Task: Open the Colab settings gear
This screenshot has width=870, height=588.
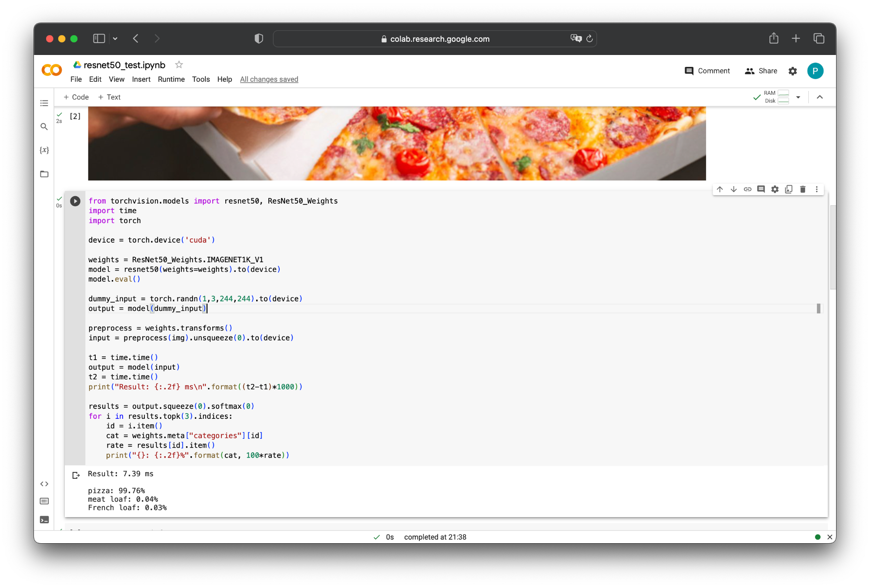Action: (793, 71)
